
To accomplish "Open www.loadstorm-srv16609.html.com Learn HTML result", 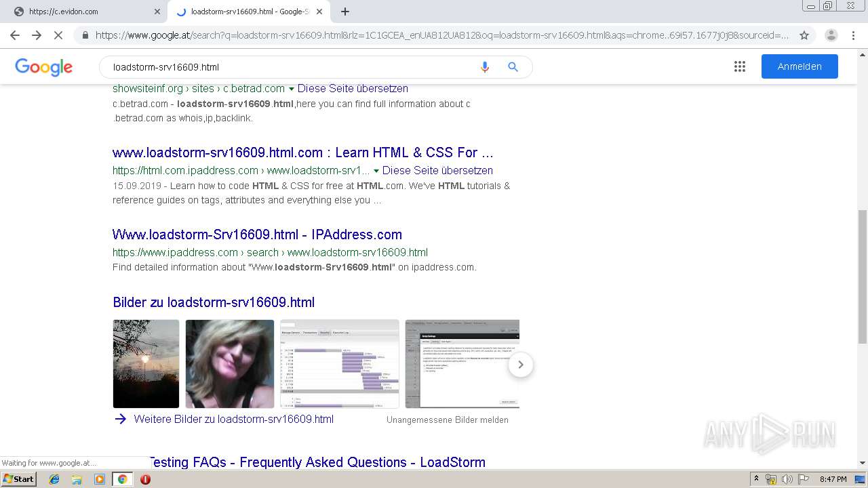I will pos(303,152).
